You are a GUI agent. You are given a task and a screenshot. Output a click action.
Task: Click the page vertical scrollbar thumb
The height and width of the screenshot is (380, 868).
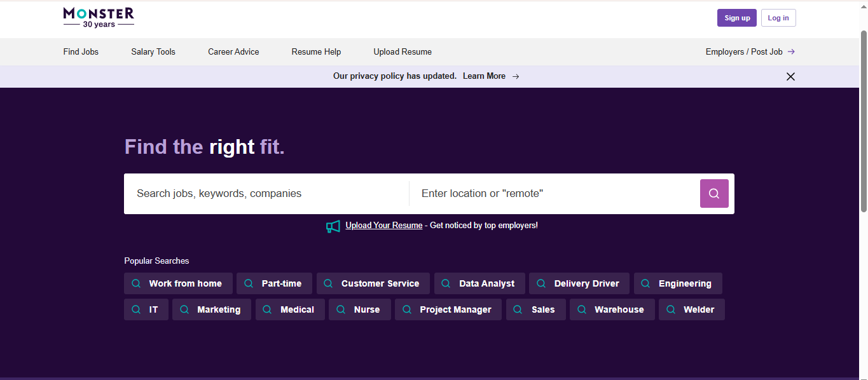coord(864,121)
